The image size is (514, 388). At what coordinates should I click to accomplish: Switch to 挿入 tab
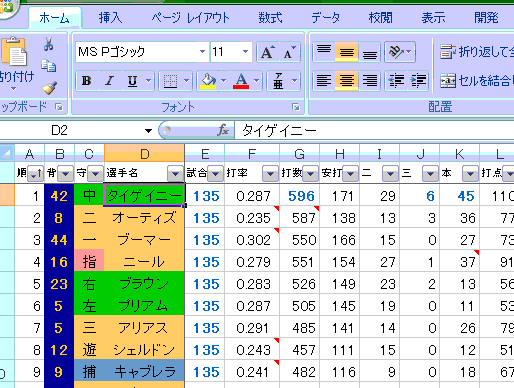110,18
